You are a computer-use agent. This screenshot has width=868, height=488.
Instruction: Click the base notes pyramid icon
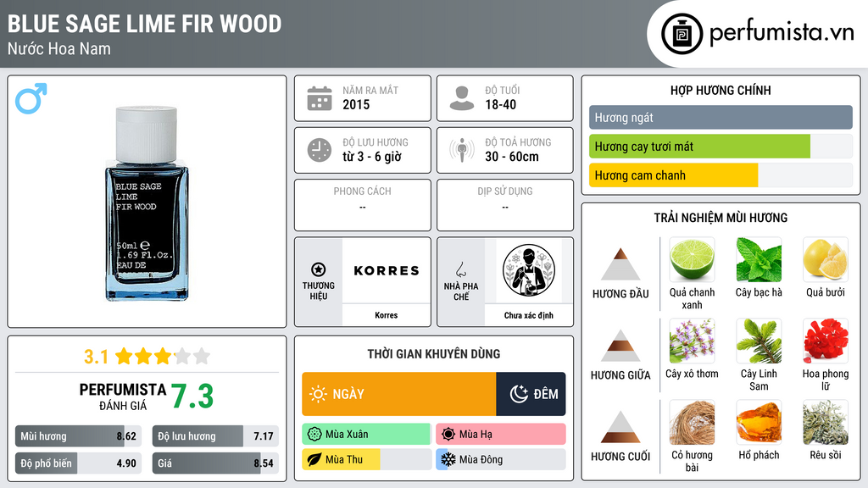tap(620, 427)
